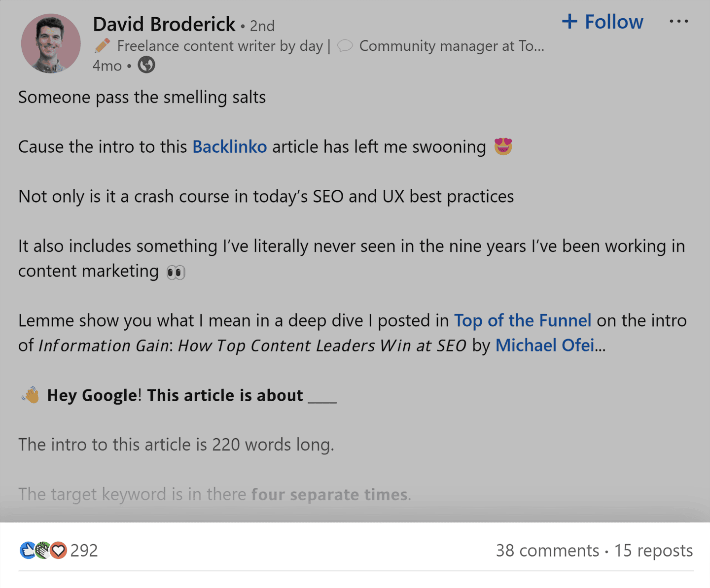710x588 pixels.
Task: Open the three-dot post options menu
Action: pyautogui.click(x=678, y=22)
